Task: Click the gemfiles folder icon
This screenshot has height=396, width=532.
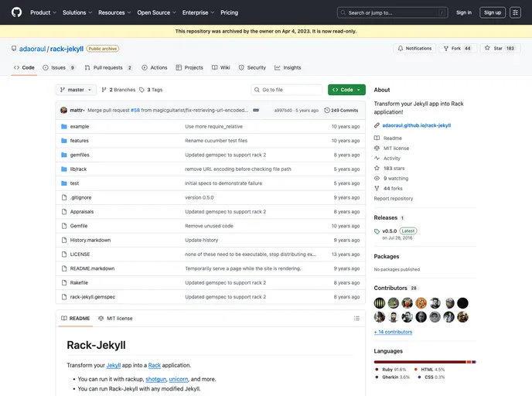Action: (x=63, y=155)
